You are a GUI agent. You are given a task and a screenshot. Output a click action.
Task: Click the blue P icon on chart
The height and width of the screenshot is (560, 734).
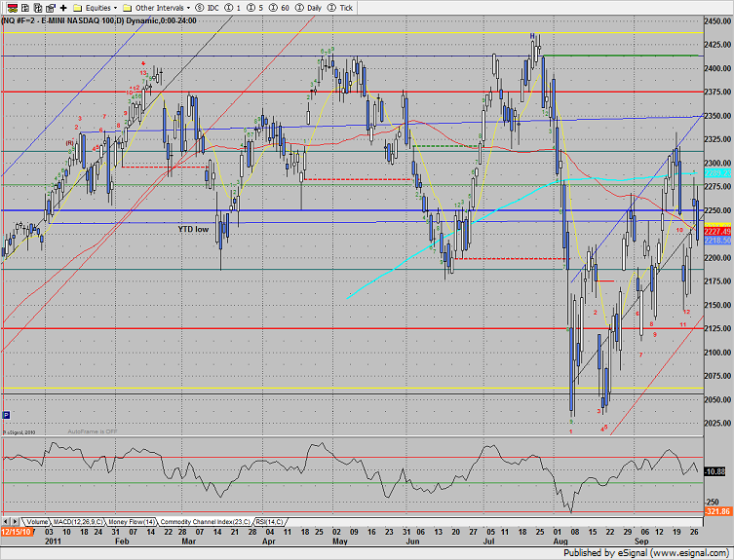(x=6, y=415)
